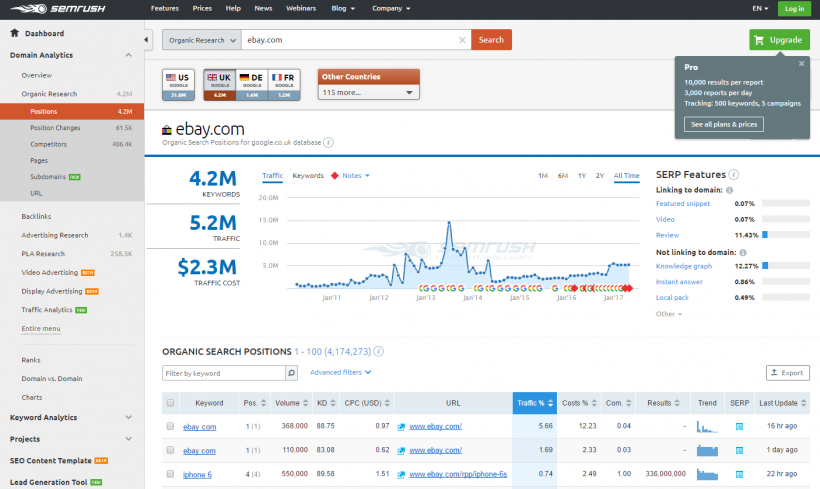Click info icon beside Organic Search Positions count
This screenshot has height=489, width=820.
379,351
